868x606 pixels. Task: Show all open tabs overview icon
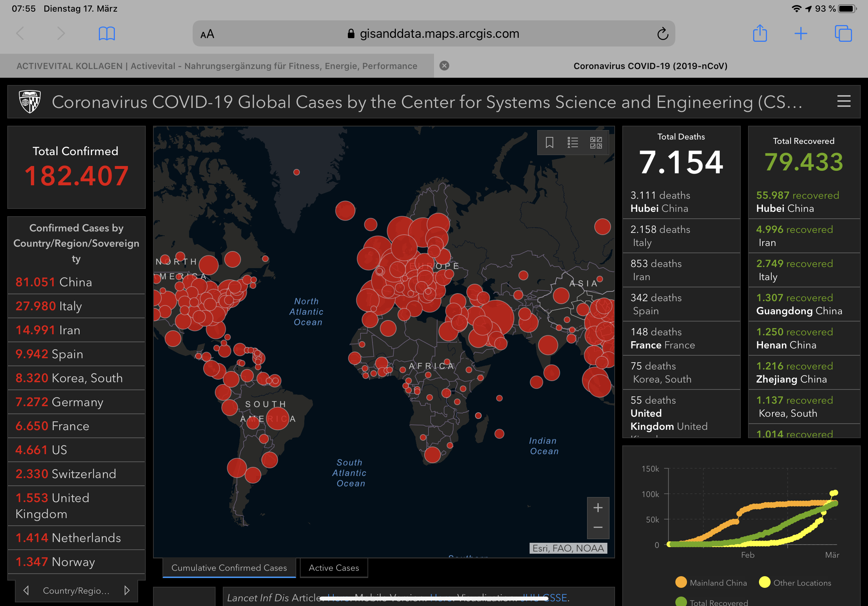click(x=843, y=34)
